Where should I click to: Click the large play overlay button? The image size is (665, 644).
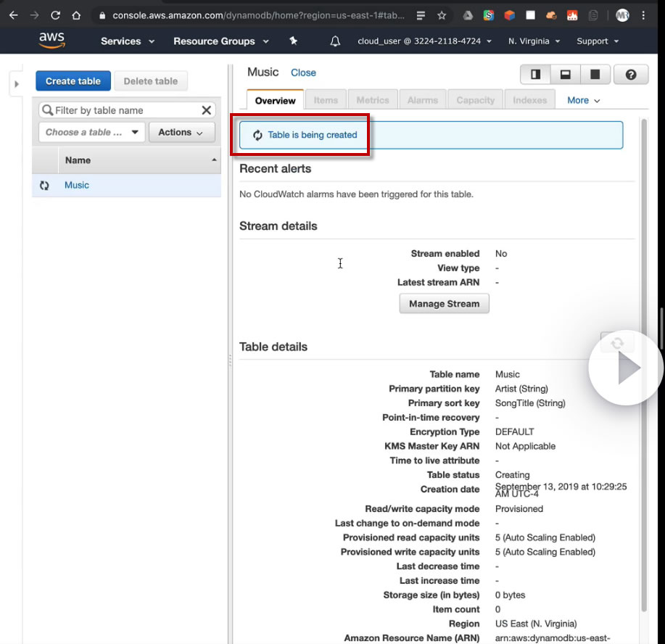626,368
